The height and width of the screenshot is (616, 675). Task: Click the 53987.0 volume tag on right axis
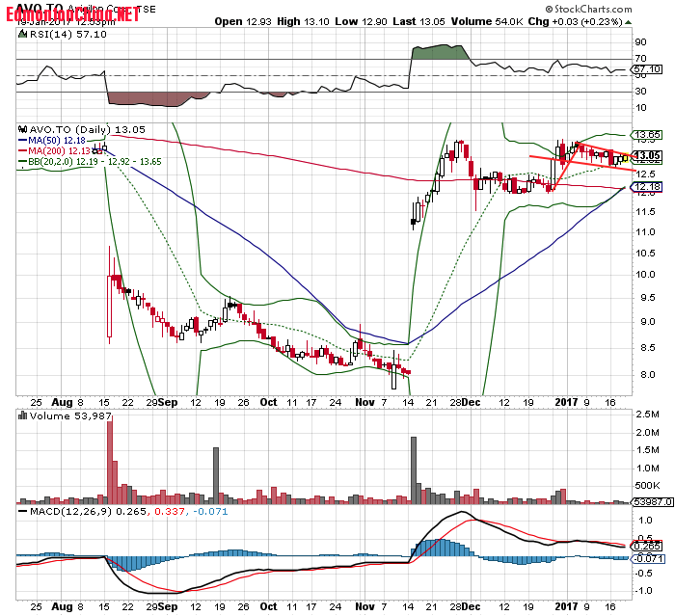tap(651, 502)
